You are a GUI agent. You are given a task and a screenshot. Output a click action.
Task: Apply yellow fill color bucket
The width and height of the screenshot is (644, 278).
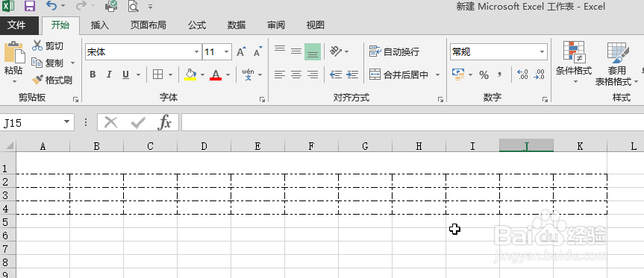click(x=190, y=75)
